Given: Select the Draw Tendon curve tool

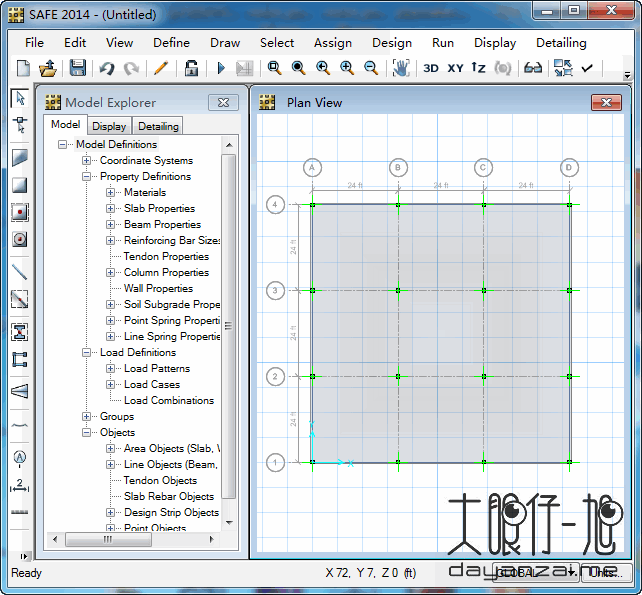Looking at the screenshot, I should click(x=20, y=426).
